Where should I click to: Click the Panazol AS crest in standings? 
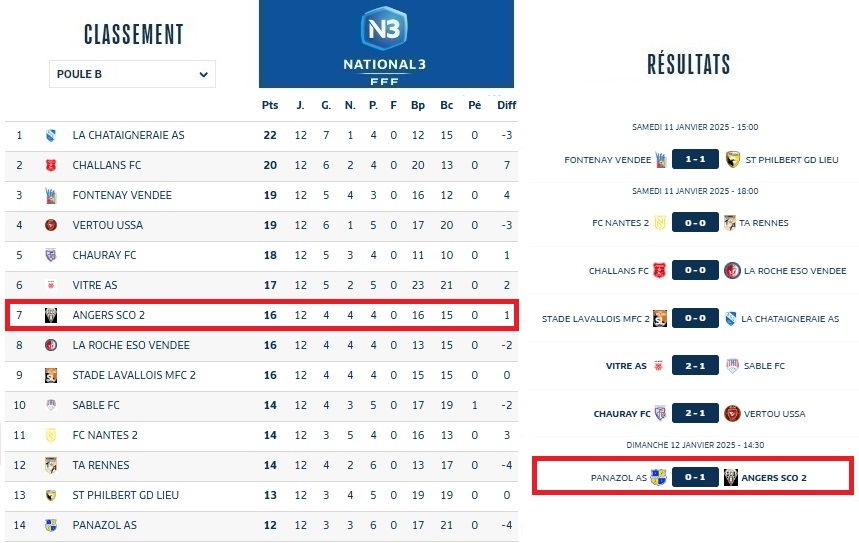[x=50, y=525]
